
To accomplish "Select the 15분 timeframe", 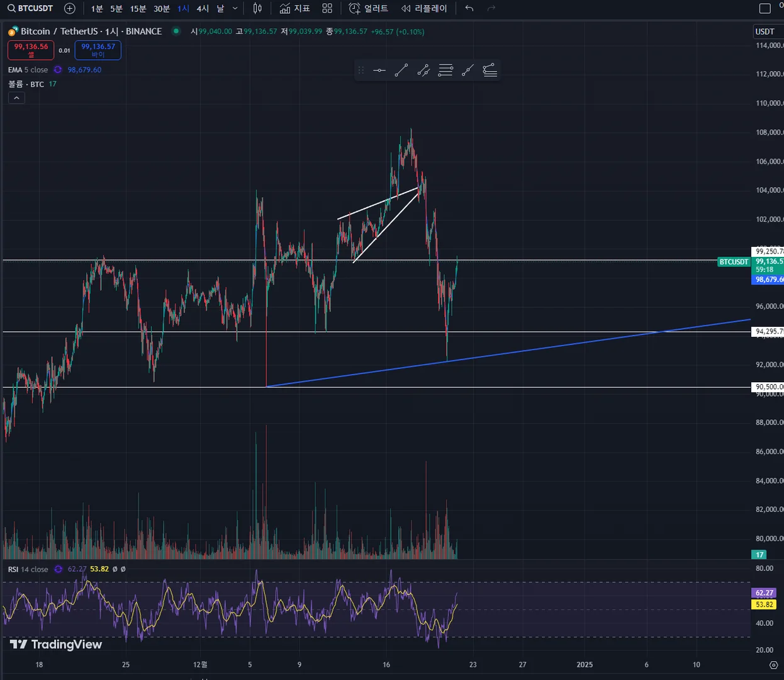I will coord(138,8).
